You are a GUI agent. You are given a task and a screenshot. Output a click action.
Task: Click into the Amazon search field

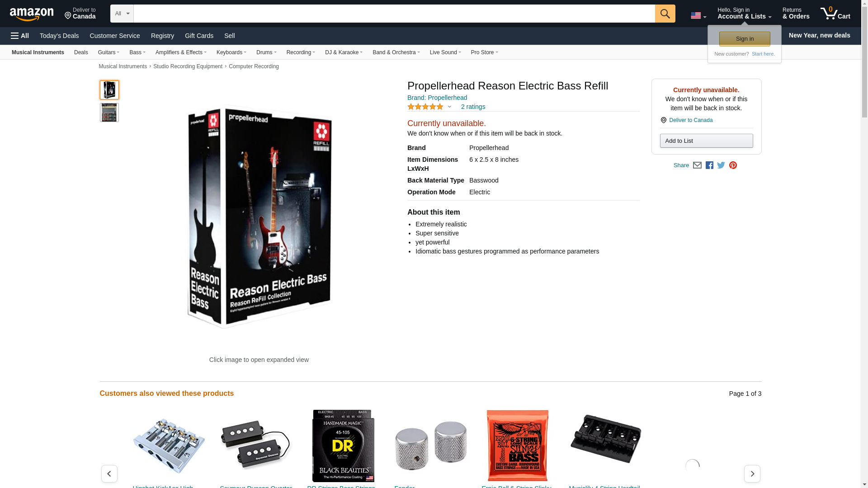[x=394, y=14]
